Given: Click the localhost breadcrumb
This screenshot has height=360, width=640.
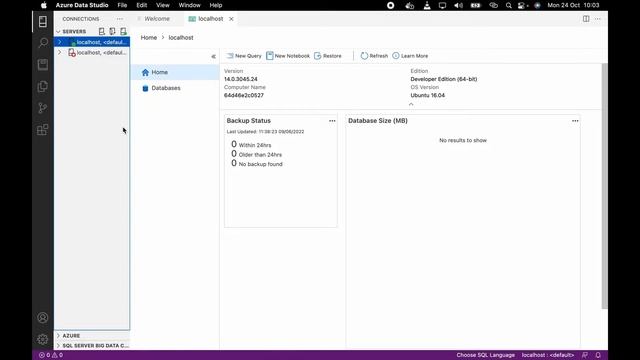Looking at the screenshot, I should 181,38.
